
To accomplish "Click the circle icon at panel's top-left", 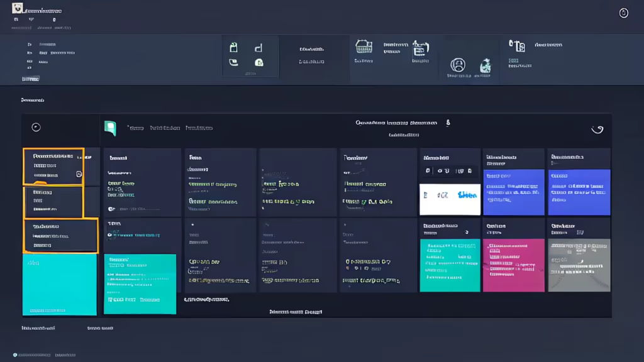I will [36, 127].
